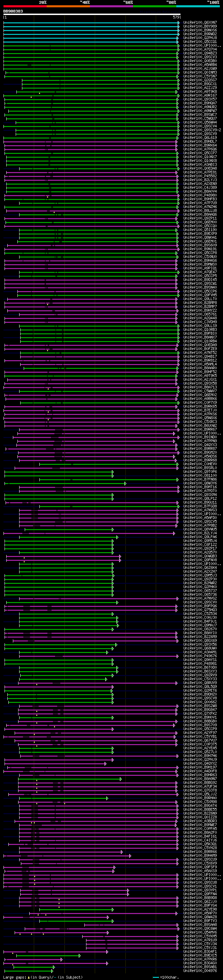Screen dimensions: 223x980
Task: Select label UniRef100_A2YE98
Action: click(200, 909)
